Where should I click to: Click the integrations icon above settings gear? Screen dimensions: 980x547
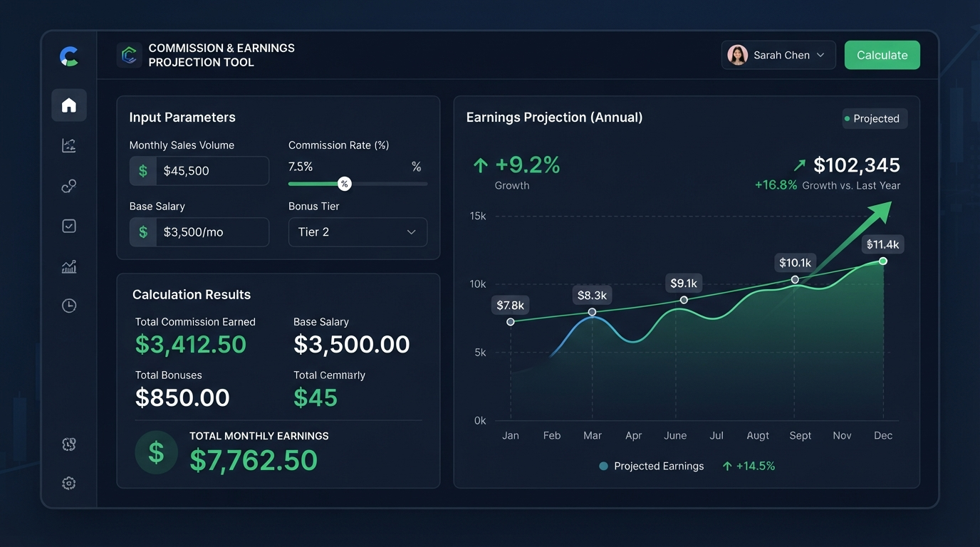(x=69, y=444)
